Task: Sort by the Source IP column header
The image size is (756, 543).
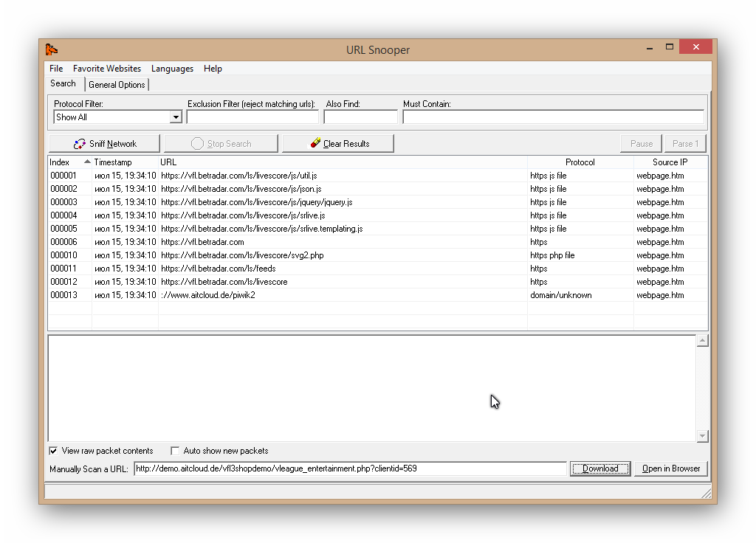Action: click(x=670, y=162)
